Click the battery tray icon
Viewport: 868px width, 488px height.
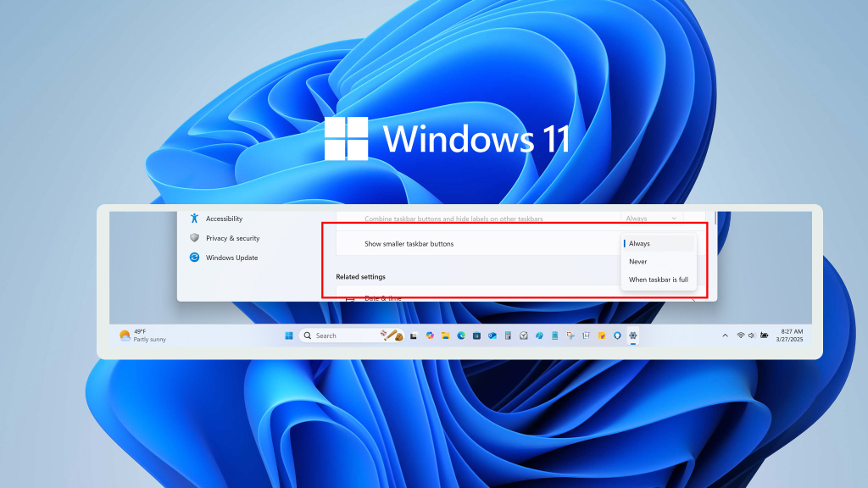pos(764,335)
